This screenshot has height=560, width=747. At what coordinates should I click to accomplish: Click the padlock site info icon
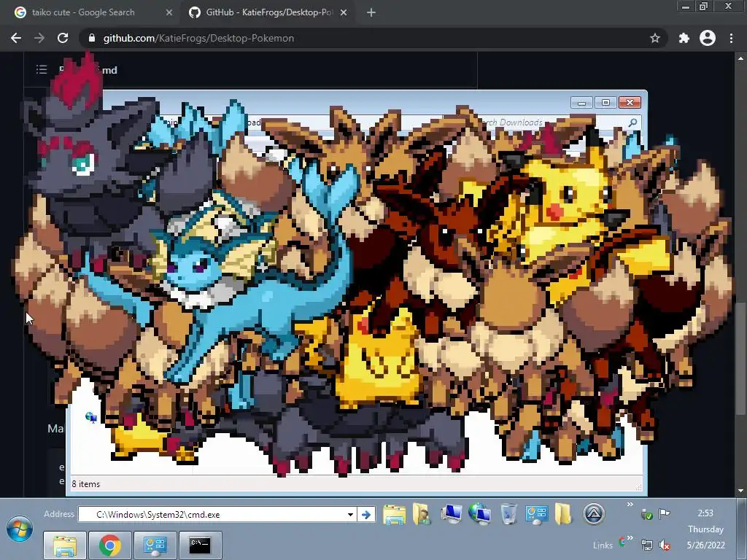[92, 38]
